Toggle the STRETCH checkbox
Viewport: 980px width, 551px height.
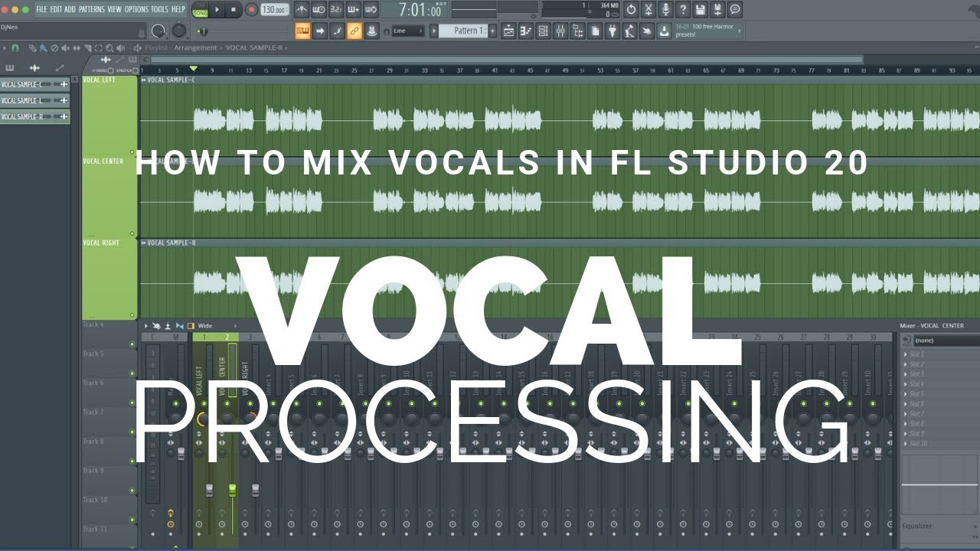135,70
